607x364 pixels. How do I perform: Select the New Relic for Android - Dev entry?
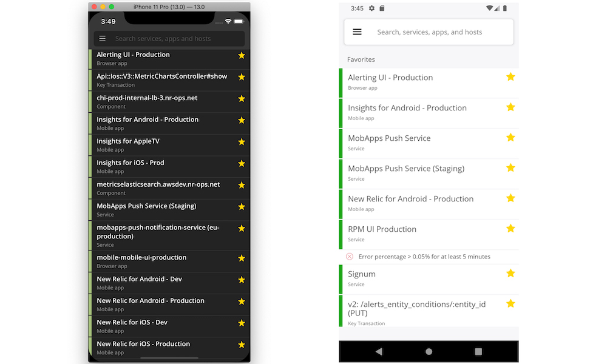point(169,283)
